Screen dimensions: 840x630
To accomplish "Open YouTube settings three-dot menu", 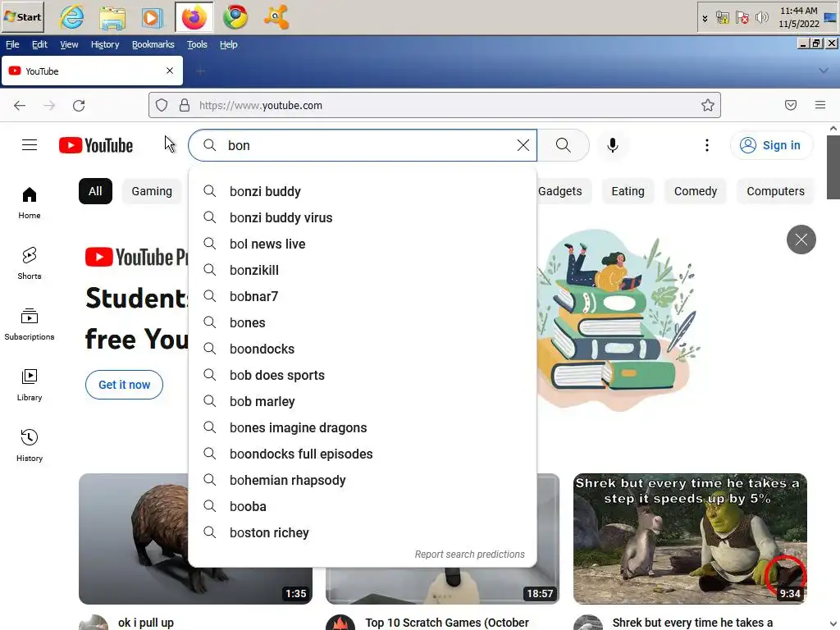I will pos(706,145).
